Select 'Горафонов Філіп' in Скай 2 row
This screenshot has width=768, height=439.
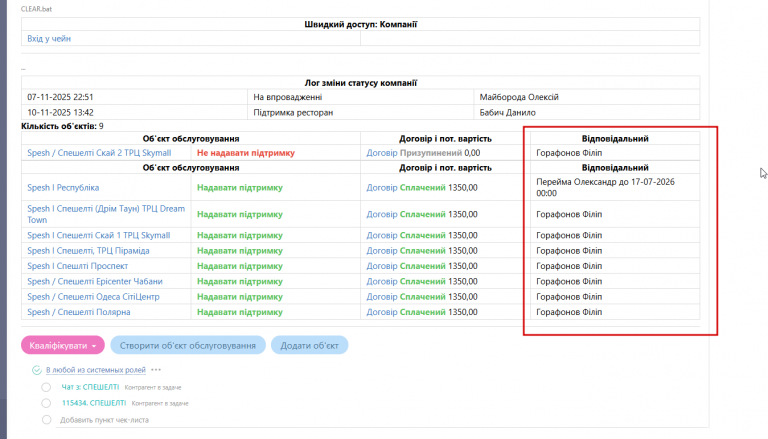[569, 153]
